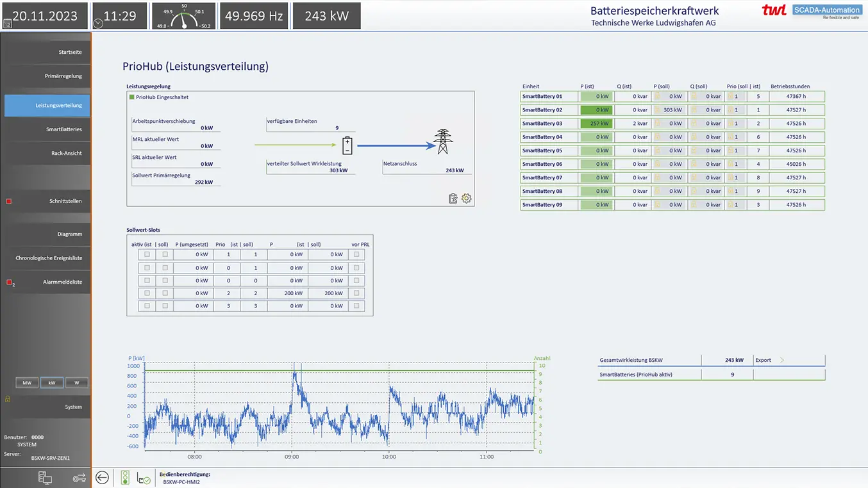Screen dimensions: 868x488
Task: Click the power pylon grid connection icon
Action: [442, 142]
